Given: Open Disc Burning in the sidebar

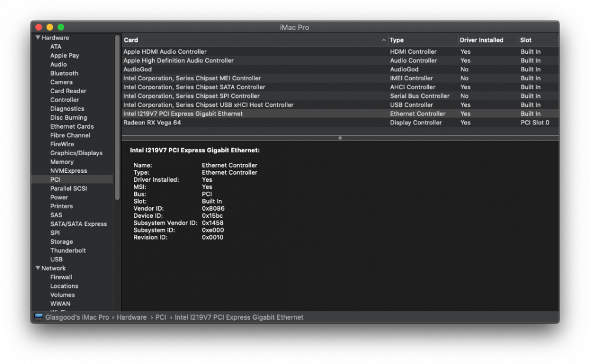Looking at the screenshot, I should click(68, 117).
